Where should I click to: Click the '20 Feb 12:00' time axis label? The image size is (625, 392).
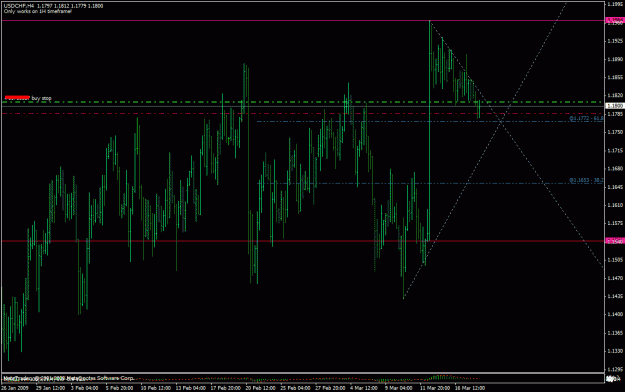tap(261, 388)
